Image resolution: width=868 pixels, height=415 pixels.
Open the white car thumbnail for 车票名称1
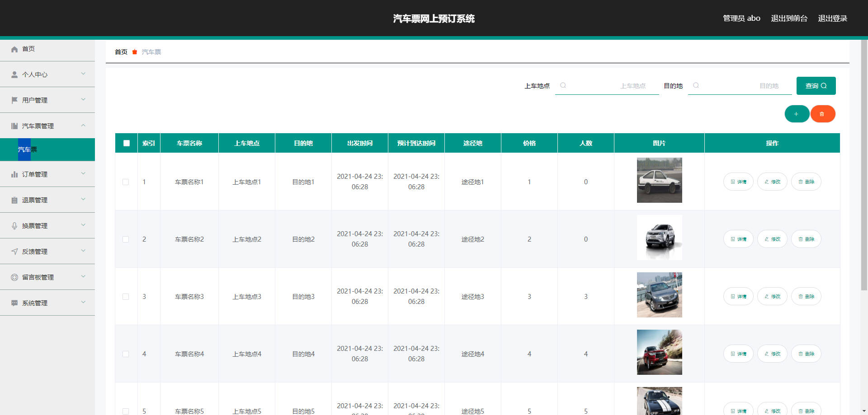[659, 180]
